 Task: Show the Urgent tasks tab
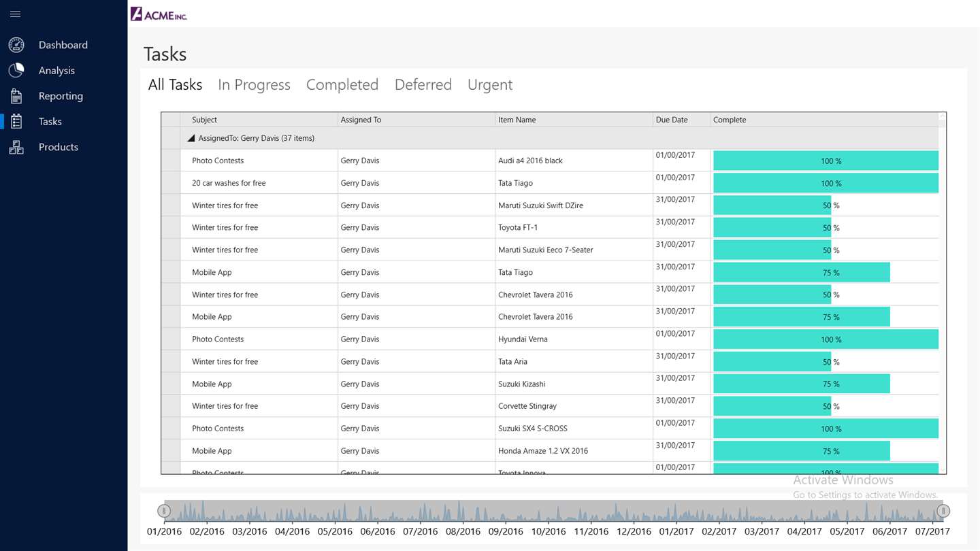pos(490,84)
